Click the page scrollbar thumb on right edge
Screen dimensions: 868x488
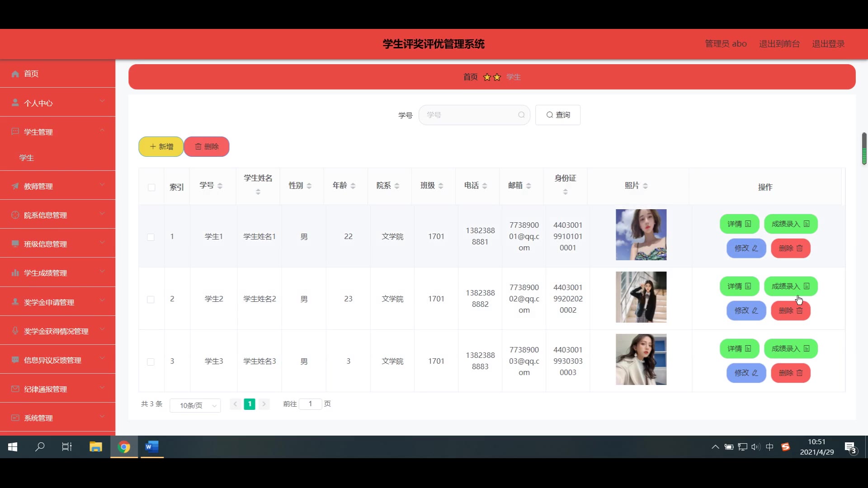point(864,149)
